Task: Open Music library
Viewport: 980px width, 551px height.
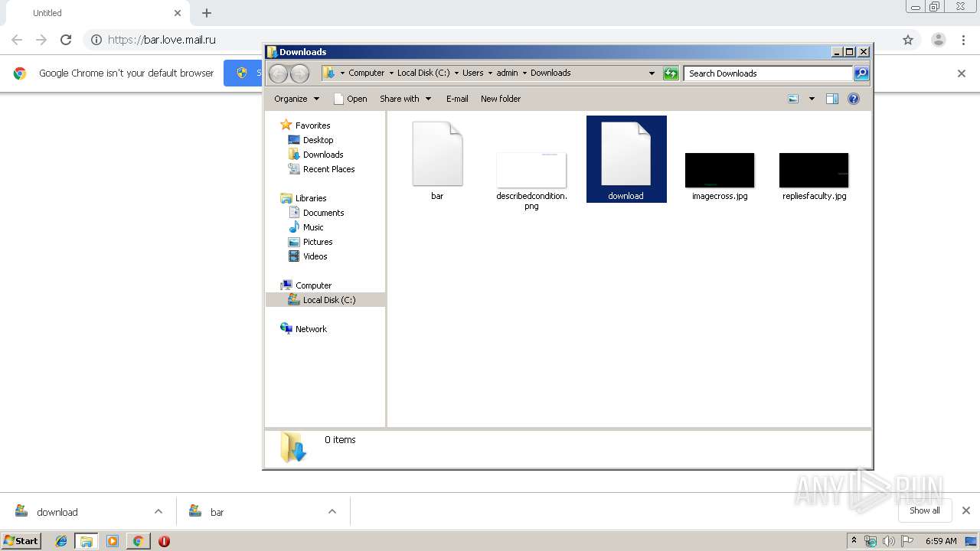Action: (306, 227)
